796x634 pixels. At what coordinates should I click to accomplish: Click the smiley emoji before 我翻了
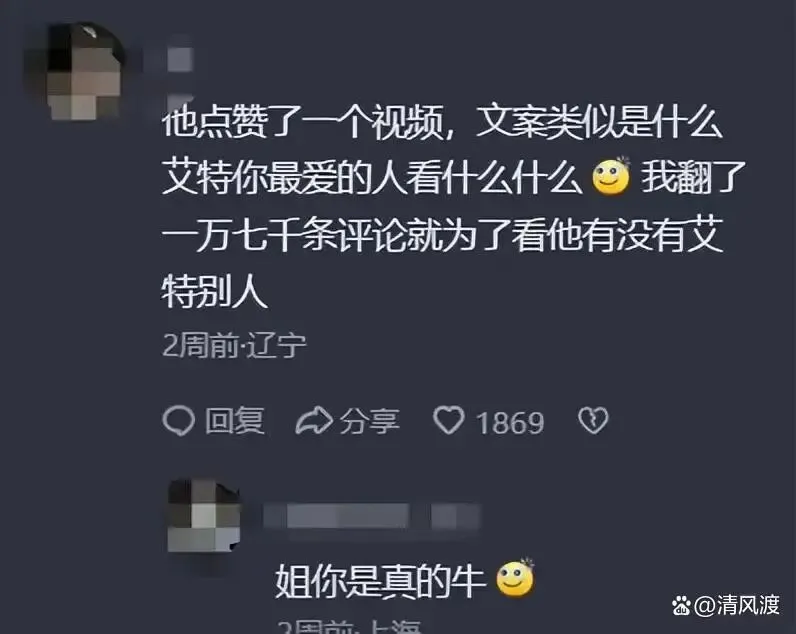pos(611,176)
